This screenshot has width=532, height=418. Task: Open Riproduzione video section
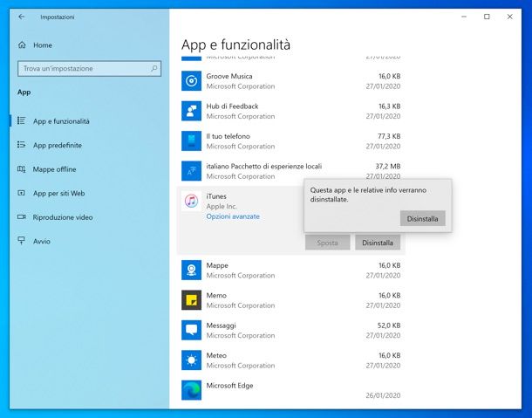[63, 217]
